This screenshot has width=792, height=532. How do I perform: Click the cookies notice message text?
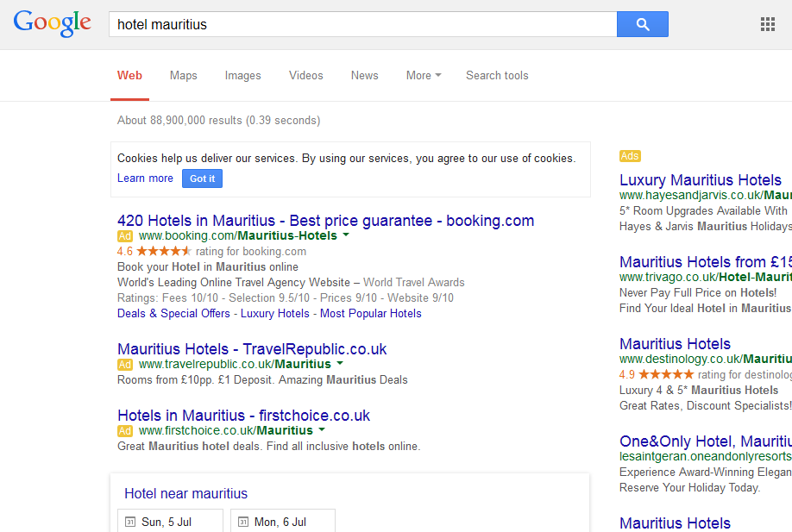point(347,159)
